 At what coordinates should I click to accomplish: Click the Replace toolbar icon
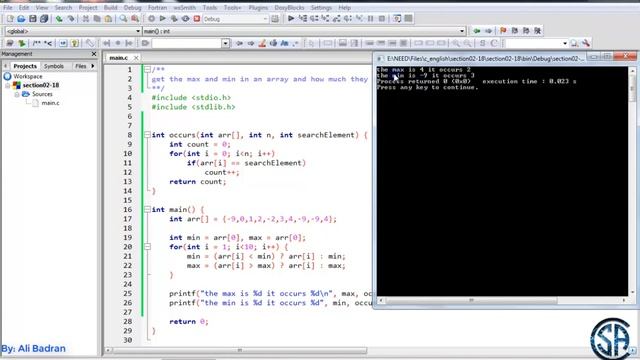134,19
